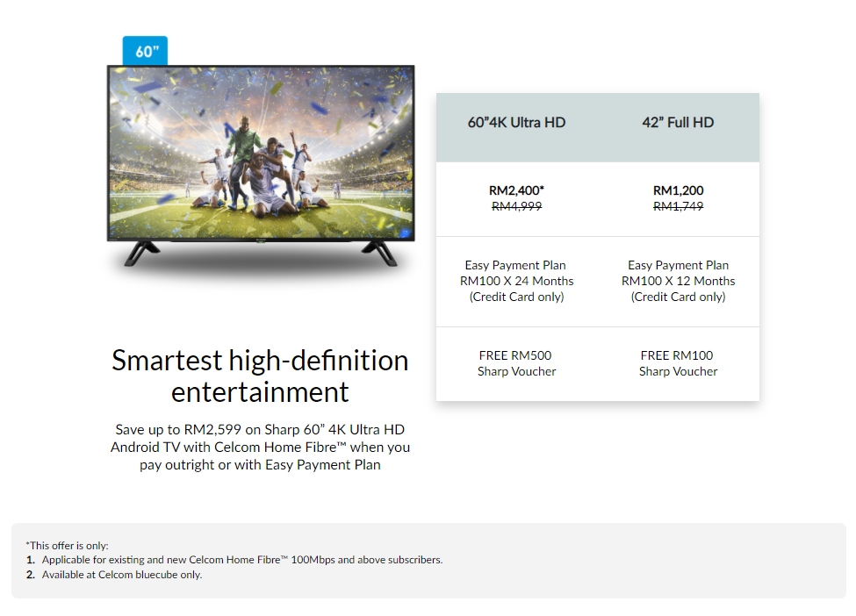
Task: Click the blue 60" size badge
Action: 146,51
